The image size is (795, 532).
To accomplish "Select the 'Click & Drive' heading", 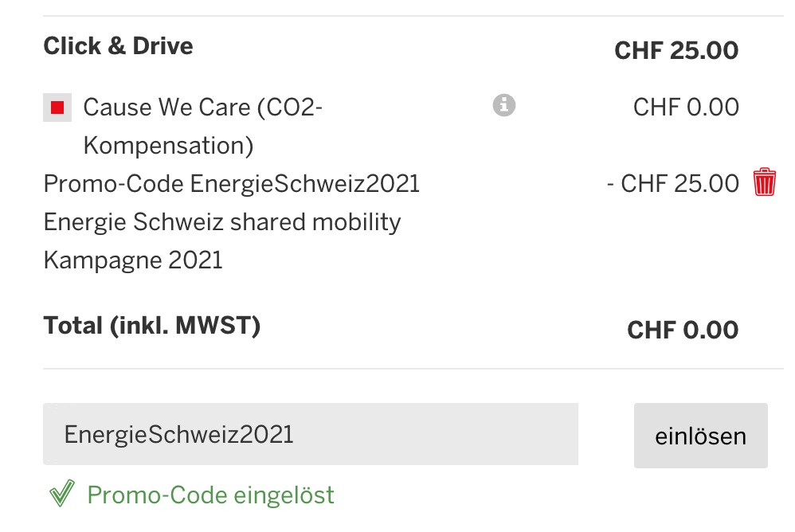I will point(118,46).
